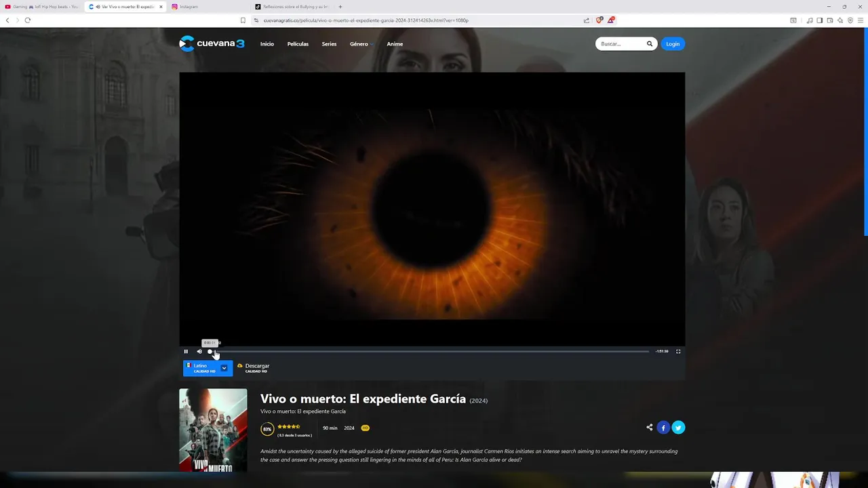Share the movie on Twitter

pos(678,427)
